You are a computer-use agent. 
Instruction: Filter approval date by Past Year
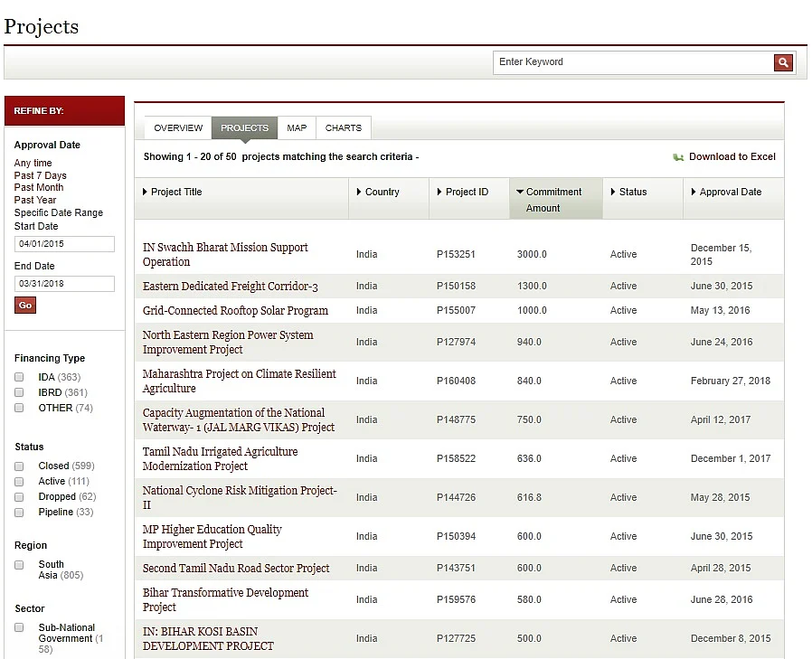(x=35, y=200)
